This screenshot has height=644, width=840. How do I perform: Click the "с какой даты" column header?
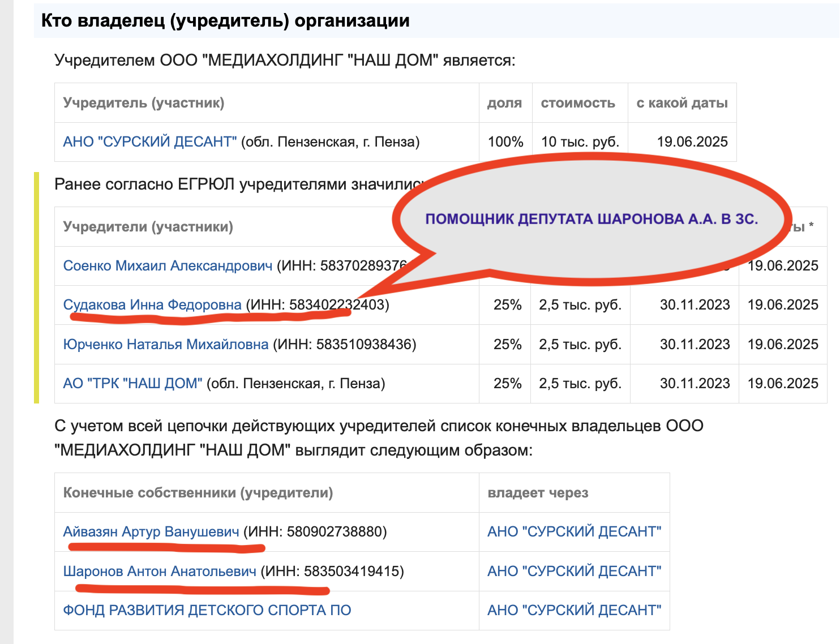[682, 103]
